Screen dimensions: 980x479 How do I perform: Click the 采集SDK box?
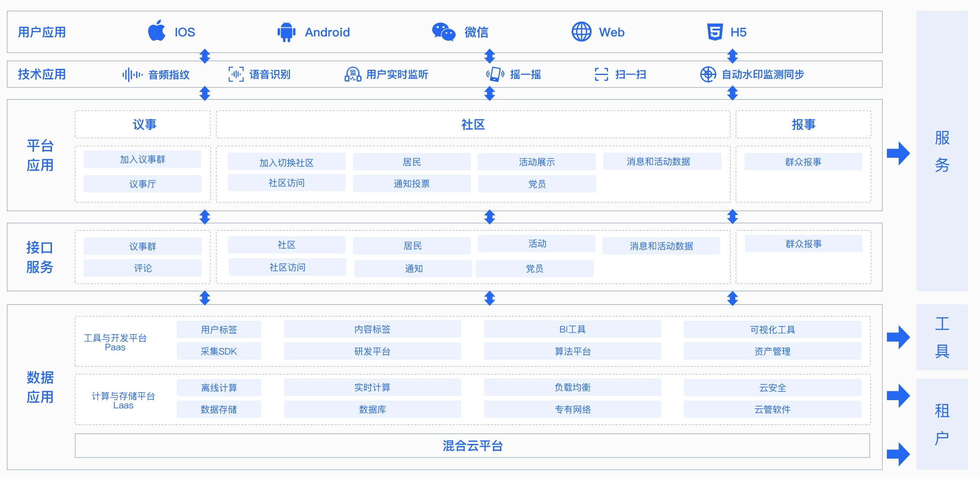(219, 352)
